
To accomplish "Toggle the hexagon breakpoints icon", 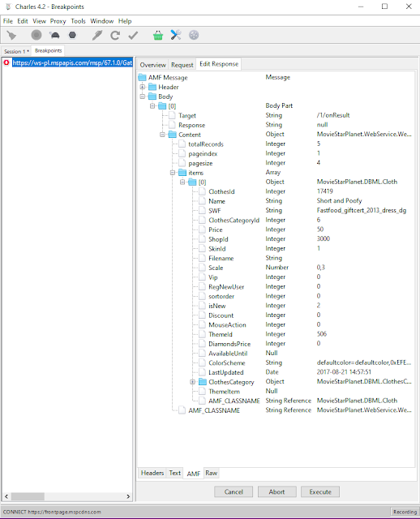I will click(x=72, y=35).
